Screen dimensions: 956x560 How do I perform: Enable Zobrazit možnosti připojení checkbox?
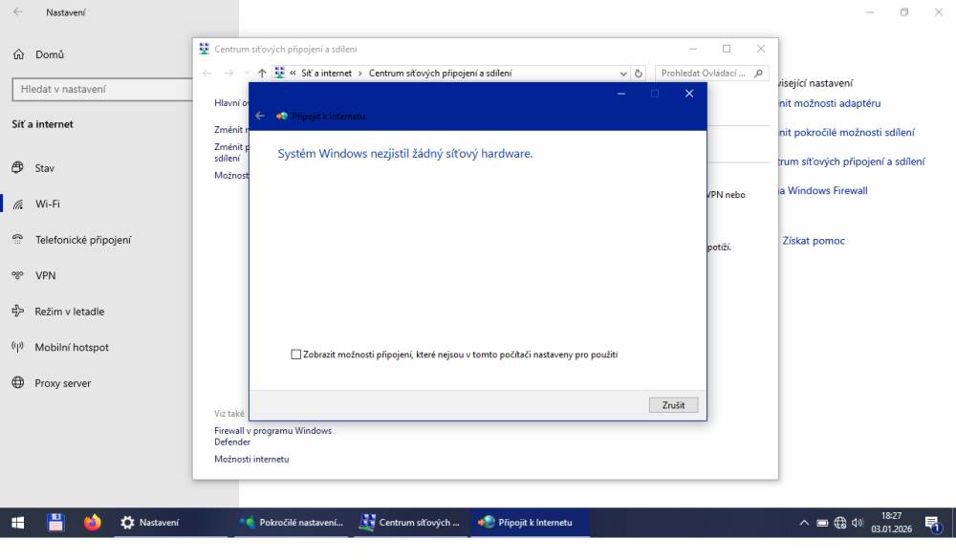296,355
